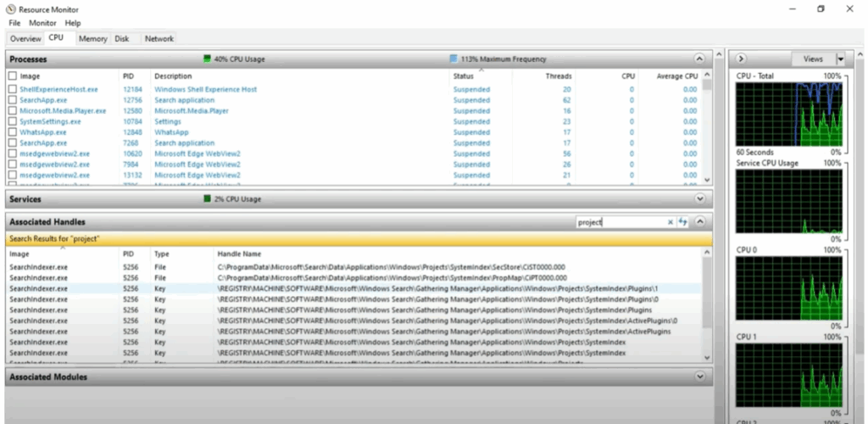
Task: Check the msedgewebview2.exe PID 7984 checkbox
Action: (x=13, y=165)
